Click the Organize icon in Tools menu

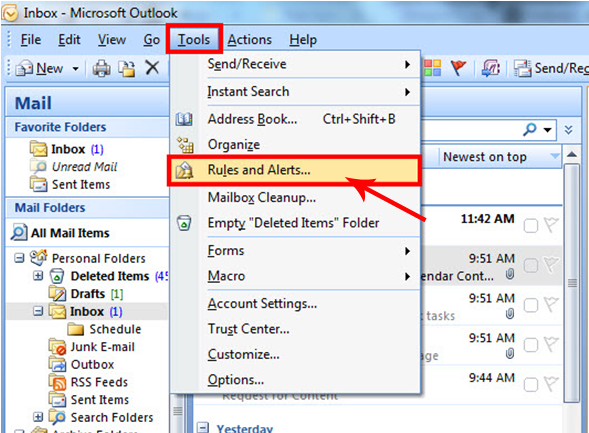coord(185,145)
